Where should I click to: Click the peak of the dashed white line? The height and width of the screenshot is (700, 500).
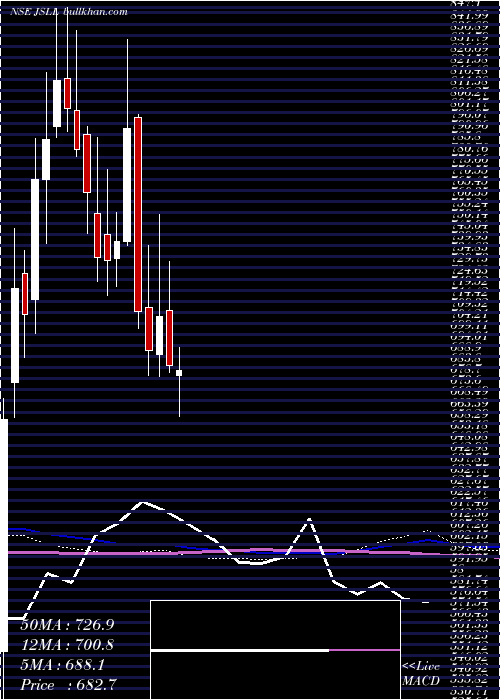click(142, 503)
